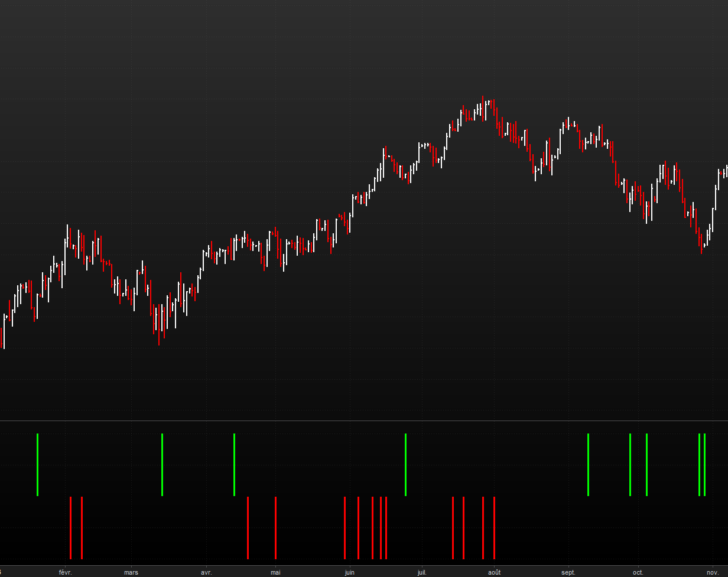The height and width of the screenshot is (577, 728).
Task: Select the rightmost green signal bar
Action: point(704,465)
